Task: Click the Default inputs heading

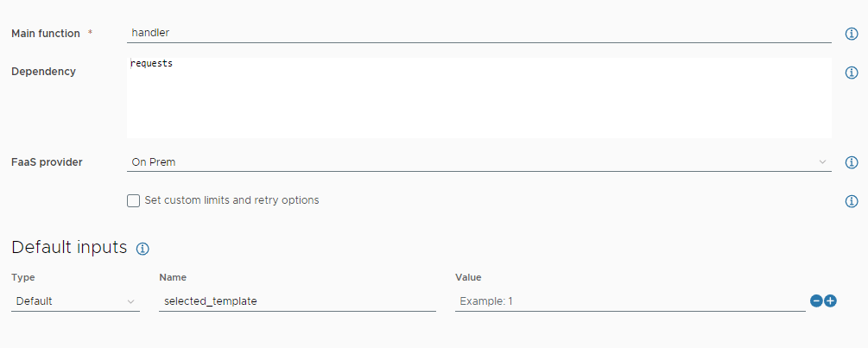Action: (x=69, y=248)
